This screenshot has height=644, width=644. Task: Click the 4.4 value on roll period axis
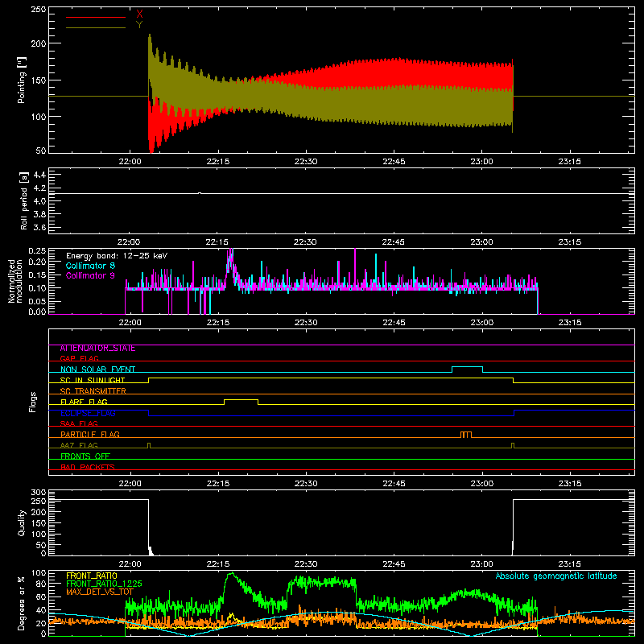39,175
